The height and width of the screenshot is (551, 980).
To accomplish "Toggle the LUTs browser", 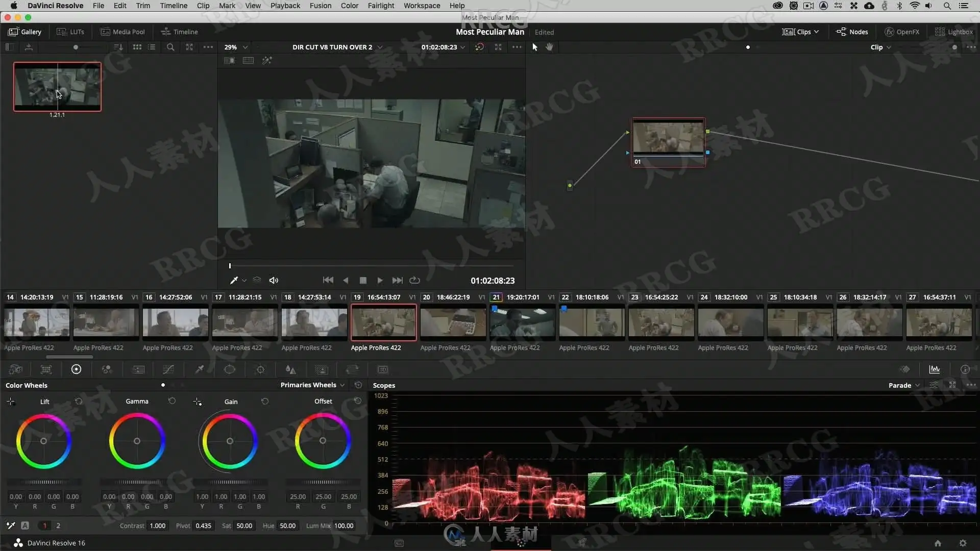I will [70, 32].
